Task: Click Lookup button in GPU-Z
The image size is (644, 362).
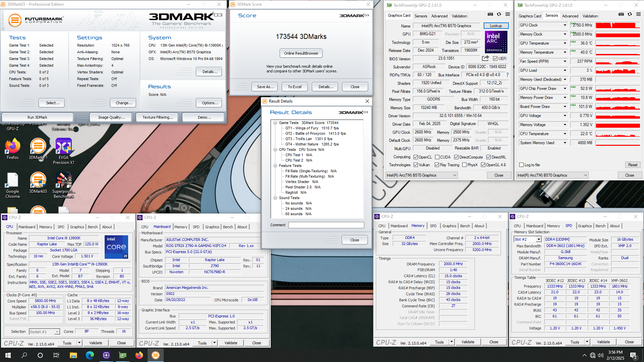Action: [496, 26]
